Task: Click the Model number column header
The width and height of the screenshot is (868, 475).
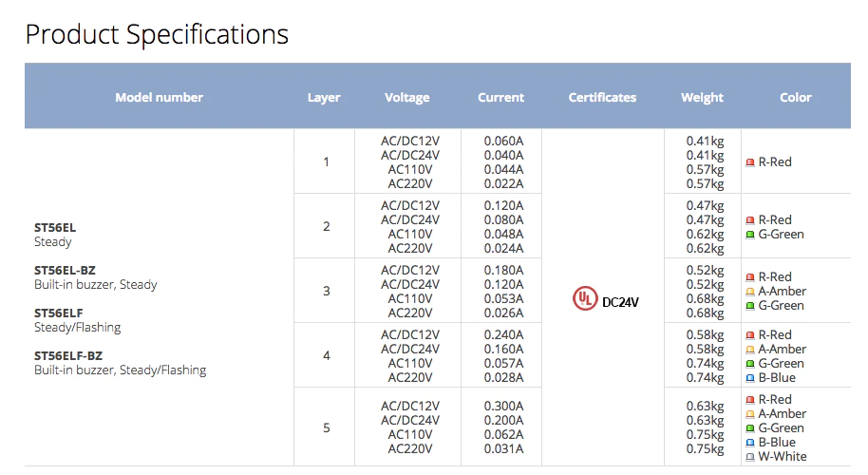Action: click(x=159, y=98)
